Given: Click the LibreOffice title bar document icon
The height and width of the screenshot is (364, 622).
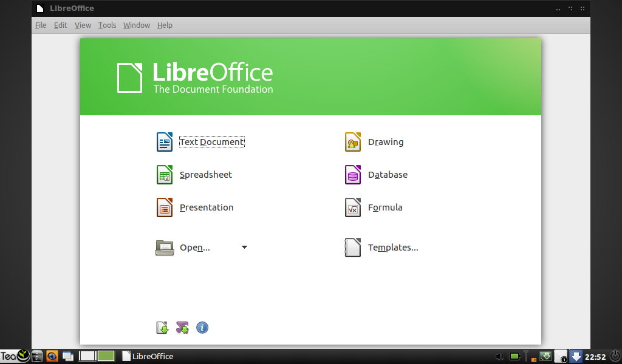Looking at the screenshot, I should 40,8.
